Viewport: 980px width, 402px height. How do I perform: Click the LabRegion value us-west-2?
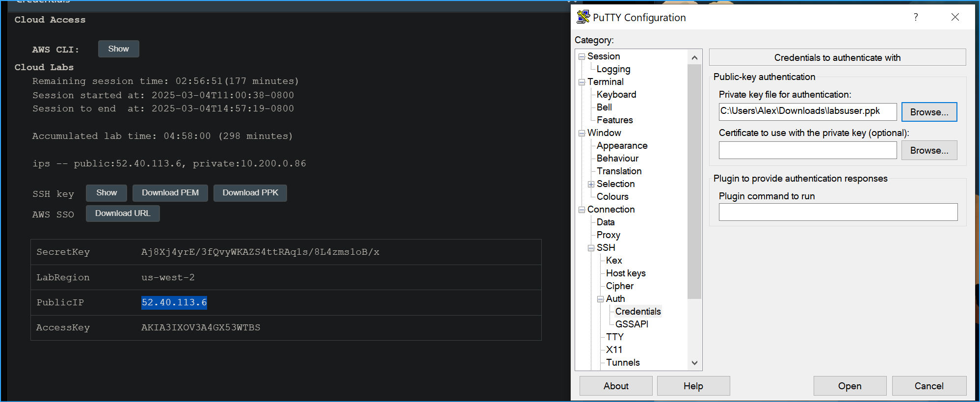[x=168, y=277]
